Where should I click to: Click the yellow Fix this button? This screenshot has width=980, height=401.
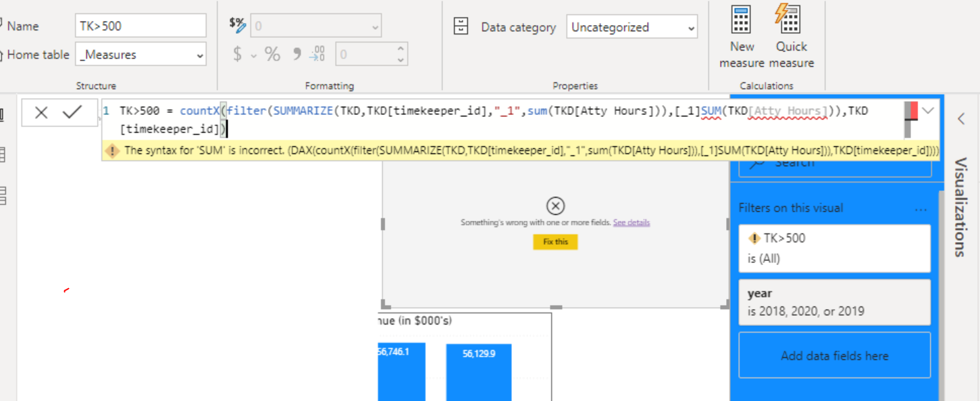pos(555,241)
